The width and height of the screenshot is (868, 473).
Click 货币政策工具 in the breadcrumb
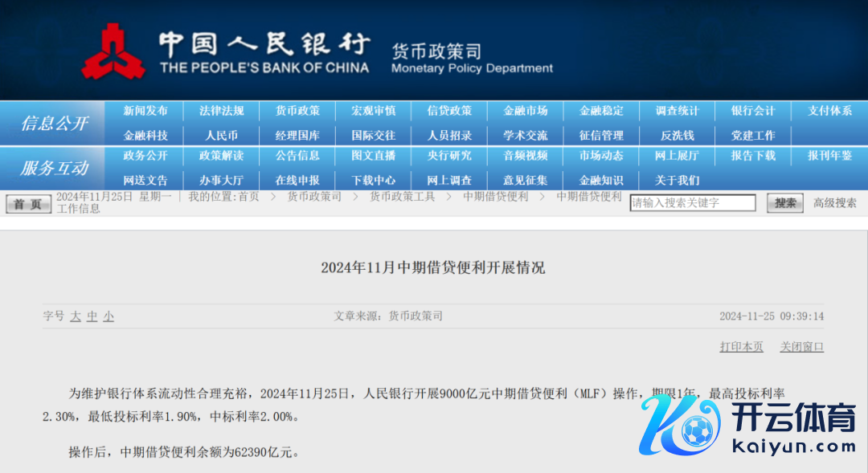pyautogui.click(x=402, y=197)
